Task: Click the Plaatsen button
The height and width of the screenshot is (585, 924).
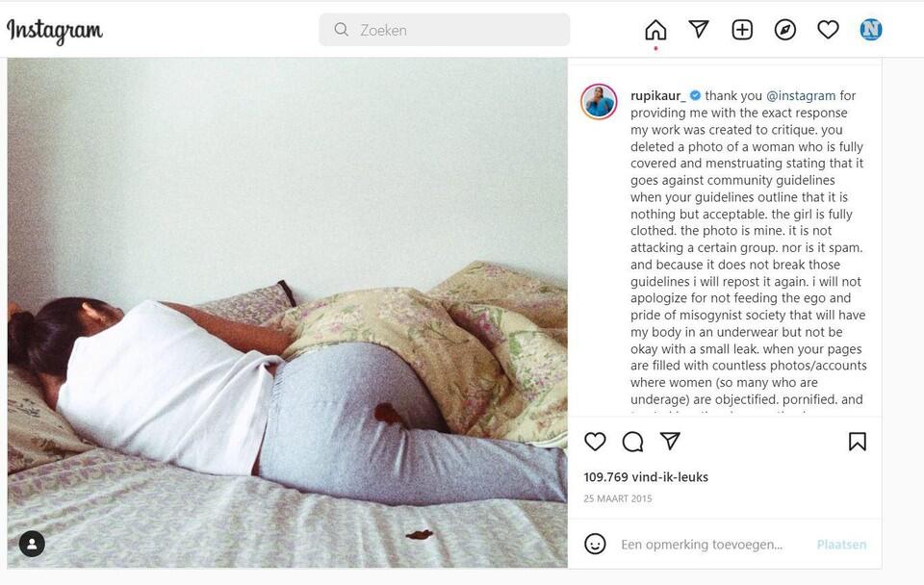Action: [x=841, y=545]
